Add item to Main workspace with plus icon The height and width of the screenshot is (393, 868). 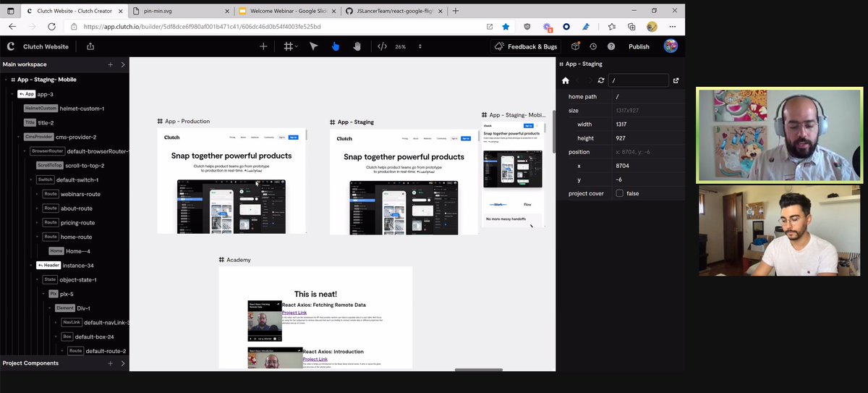111,64
